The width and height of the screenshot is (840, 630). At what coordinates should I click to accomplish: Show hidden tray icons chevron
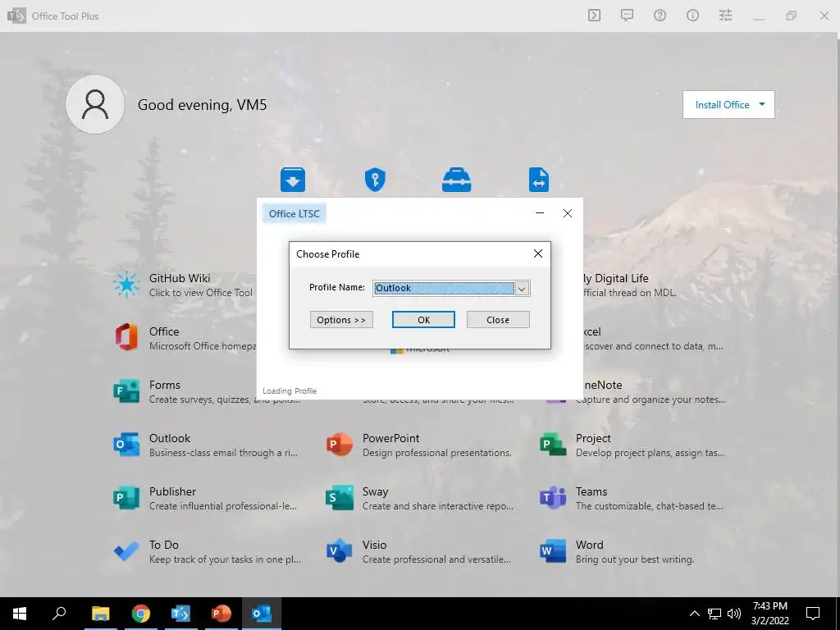tap(694, 614)
